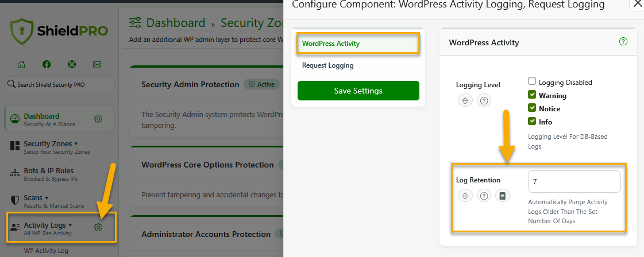Screen dimensions: 644x257
Task: Open the home icon link
Action: pyautogui.click(x=21, y=64)
